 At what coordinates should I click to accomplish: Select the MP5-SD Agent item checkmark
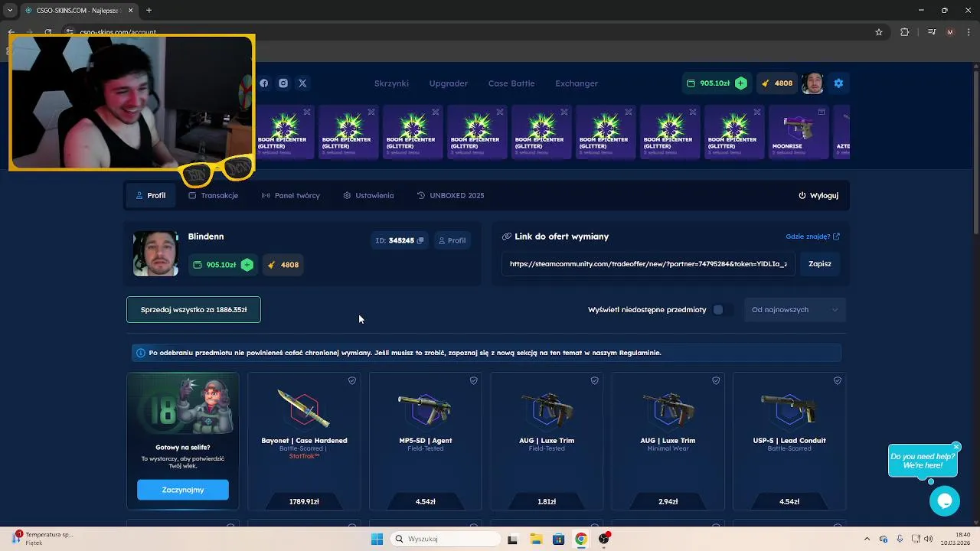pos(473,380)
